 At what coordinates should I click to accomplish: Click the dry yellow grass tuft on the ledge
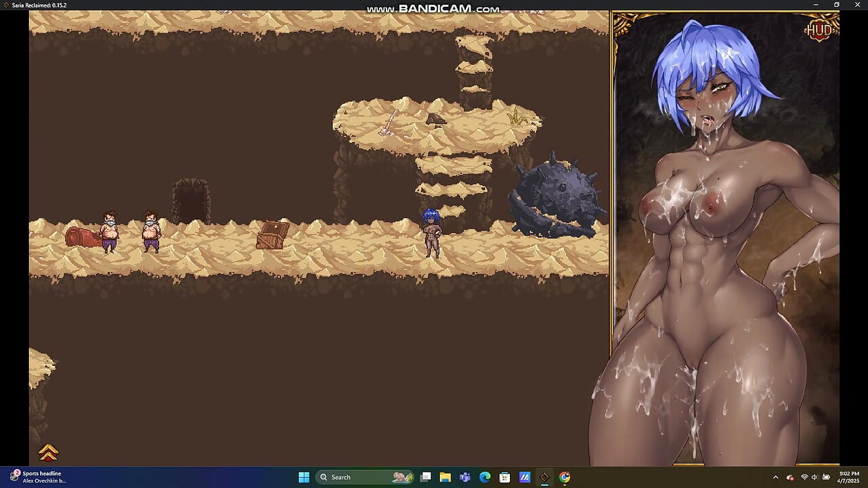[518, 115]
